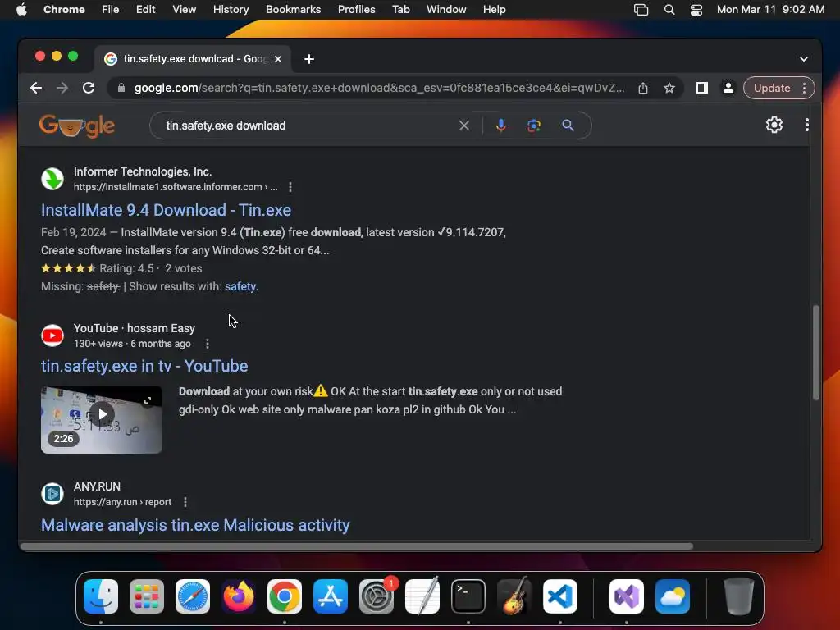Open Terminal from the Dock
Image resolution: width=840 pixels, height=630 pixels.
tap(468, 596)
